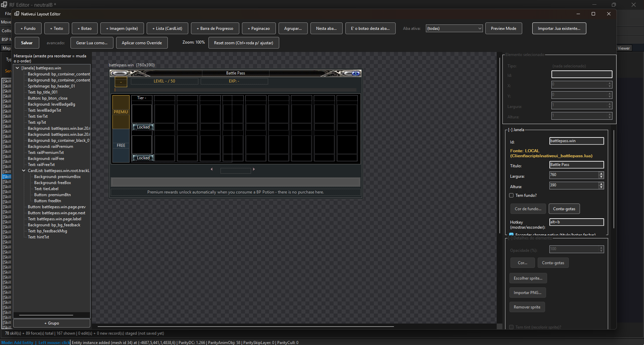644x345 pixels.
Task: Click the Janela section Conta-gotas eyedropper button
Action: pos(564,209)
